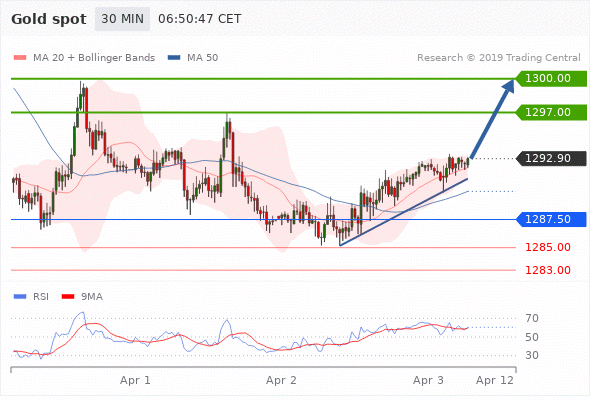Viewport: 590px width, 400px height.
Task: Click the 30 MIN timeframe button
Action: click(x=122, y=19)
